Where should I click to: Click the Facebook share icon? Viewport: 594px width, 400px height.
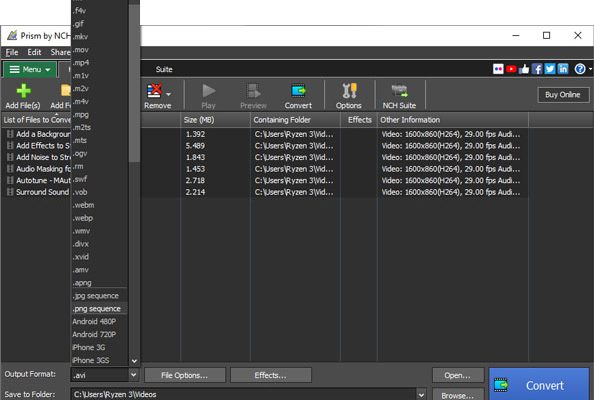[537, 69]
